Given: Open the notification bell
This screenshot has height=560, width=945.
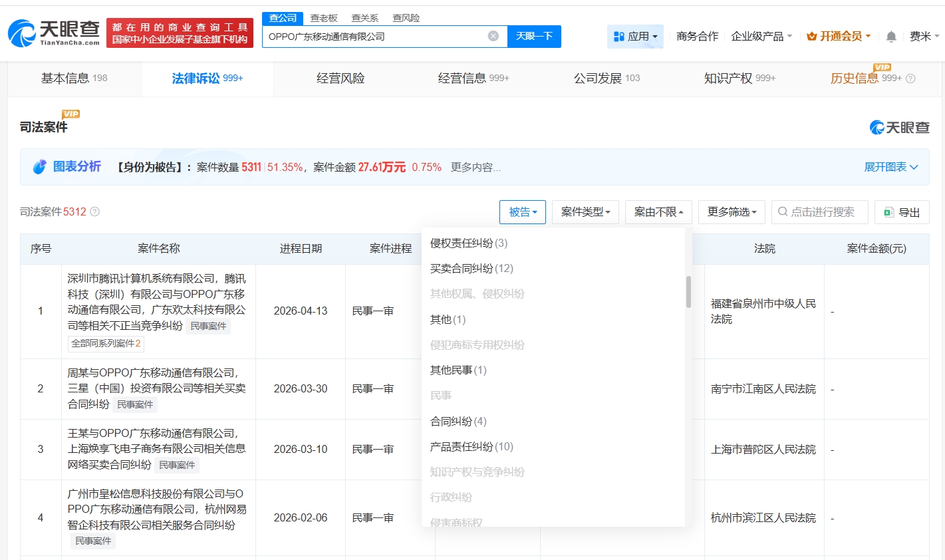Looking at the screenshot, I should (891, 37).
